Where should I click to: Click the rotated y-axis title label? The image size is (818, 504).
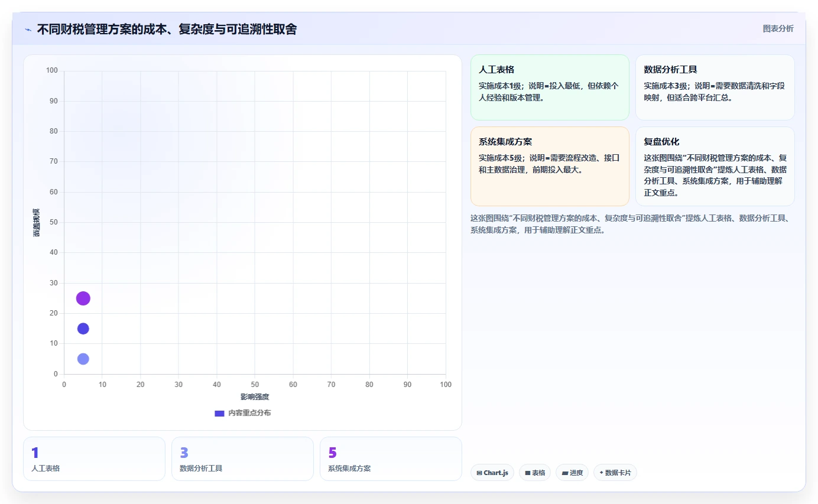(x=37, y=223)
